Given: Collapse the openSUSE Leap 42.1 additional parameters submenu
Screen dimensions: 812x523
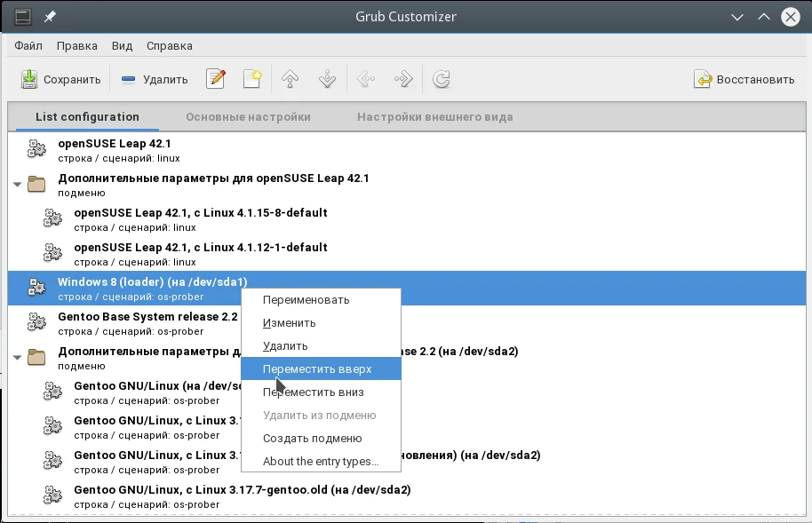Looking at the screenshot, I should (x=18, y=185).
